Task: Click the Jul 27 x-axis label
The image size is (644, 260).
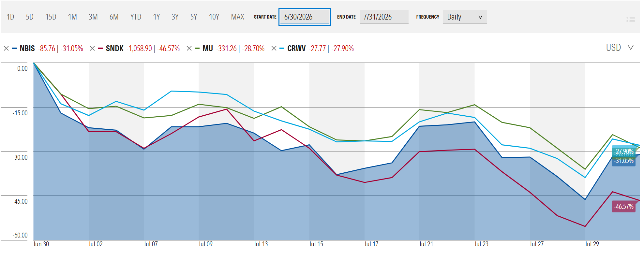Action: (x=536, y=244)
